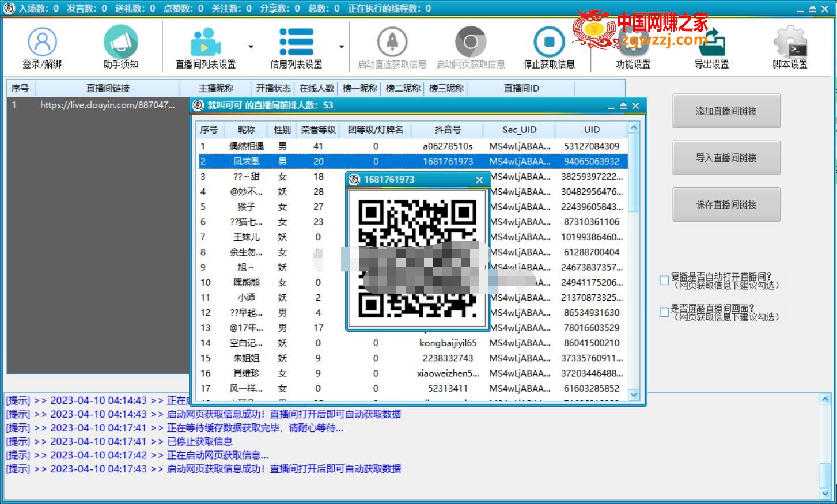
Task: Click the 榜一昵称 column header
Action: [359, 88]
